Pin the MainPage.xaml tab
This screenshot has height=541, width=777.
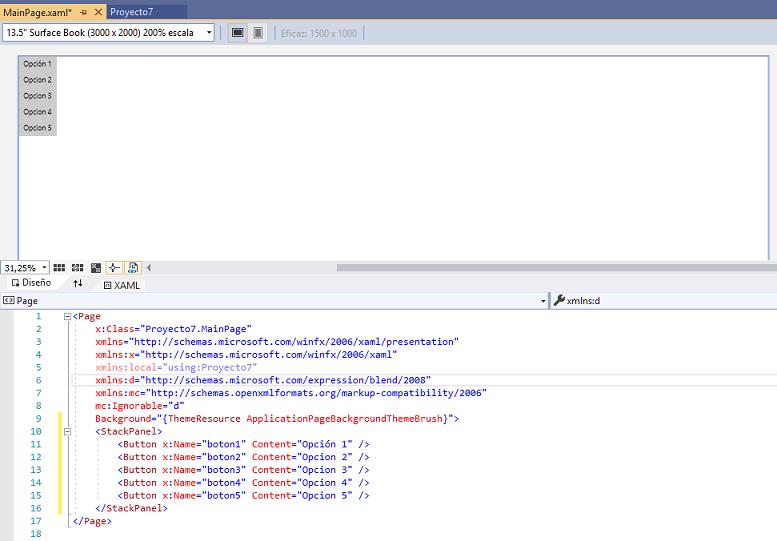click(83, 12)
